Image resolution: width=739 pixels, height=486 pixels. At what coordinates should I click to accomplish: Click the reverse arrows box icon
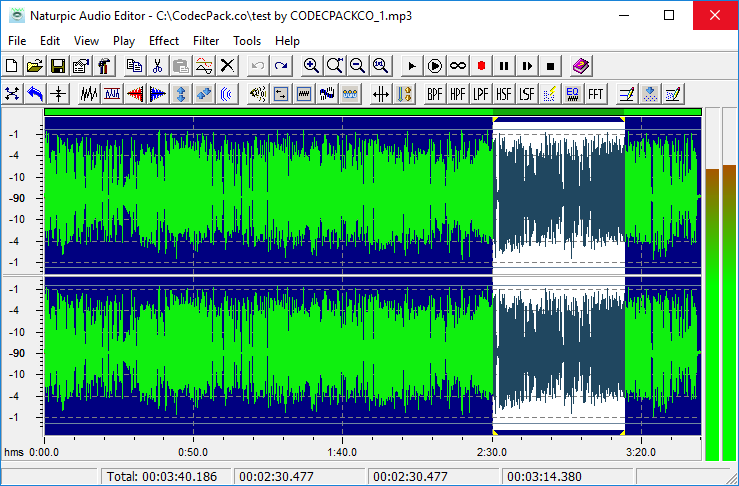click(x=281, y=94)
